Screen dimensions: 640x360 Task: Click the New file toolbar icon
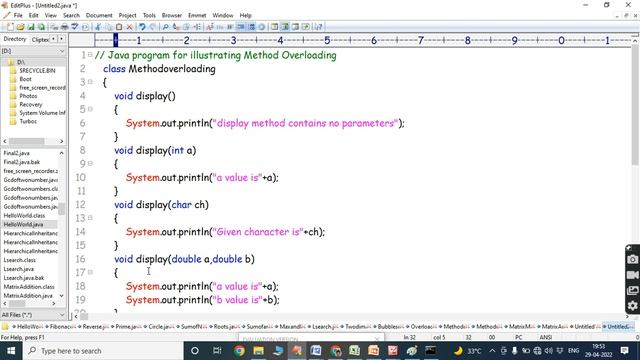click(10, 27)
